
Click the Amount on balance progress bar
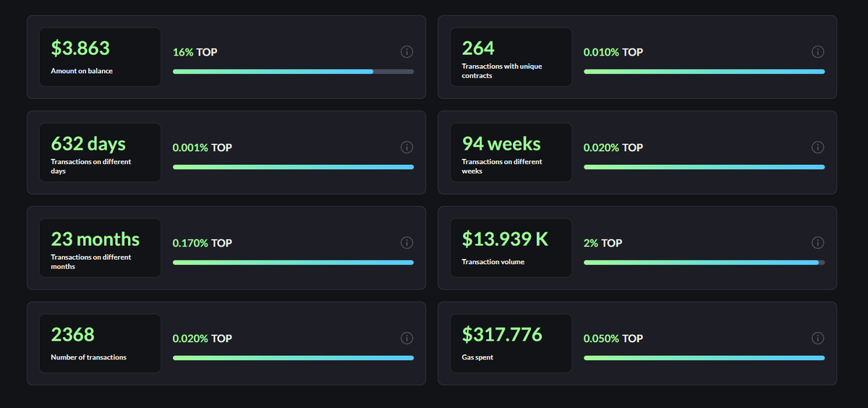[x=293, y=72]
